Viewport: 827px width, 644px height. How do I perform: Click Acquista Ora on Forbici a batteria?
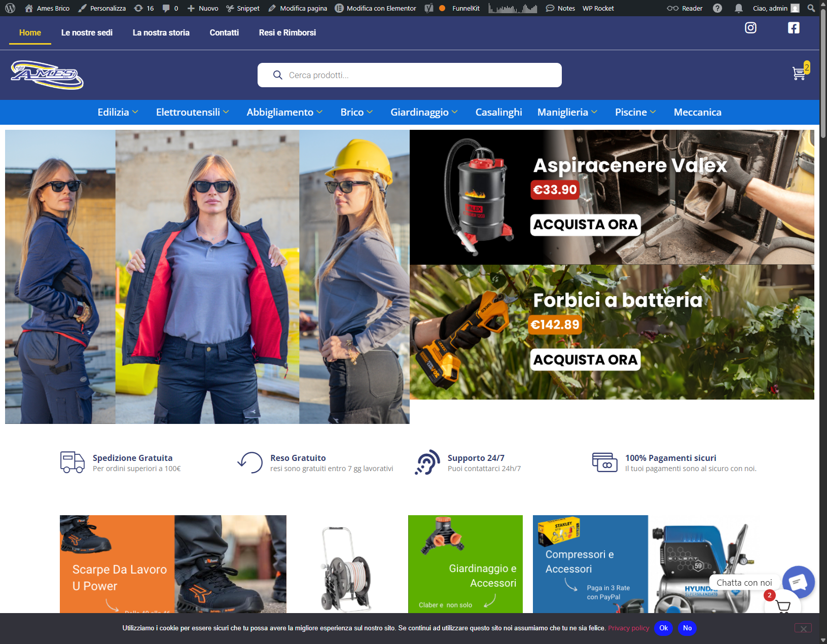pyautogui.click(x=586, y=360)
